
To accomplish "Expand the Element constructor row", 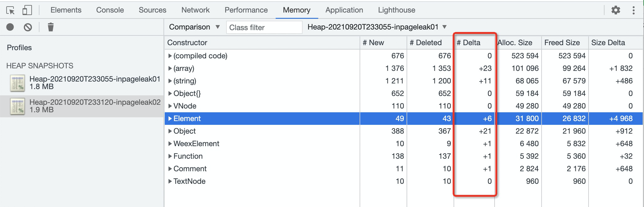I will point(170,119).
